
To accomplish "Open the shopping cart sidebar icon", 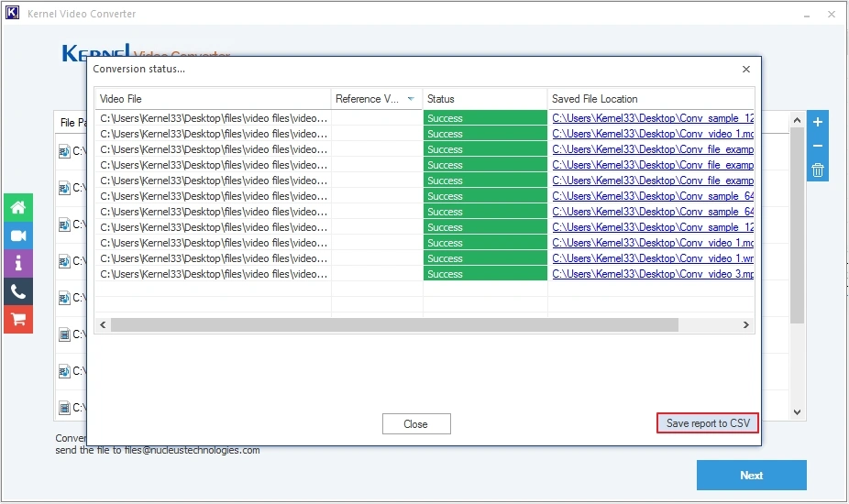I will click(18, 320).
